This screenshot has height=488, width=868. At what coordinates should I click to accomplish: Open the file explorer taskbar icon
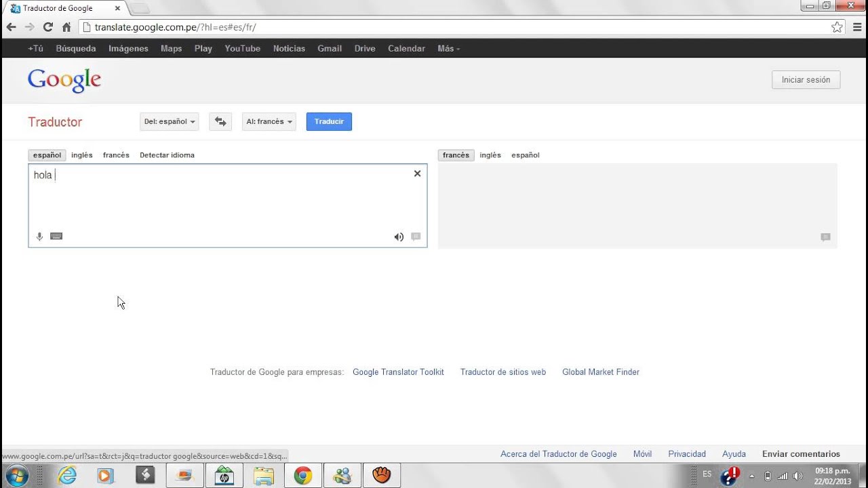coord(263,476)
